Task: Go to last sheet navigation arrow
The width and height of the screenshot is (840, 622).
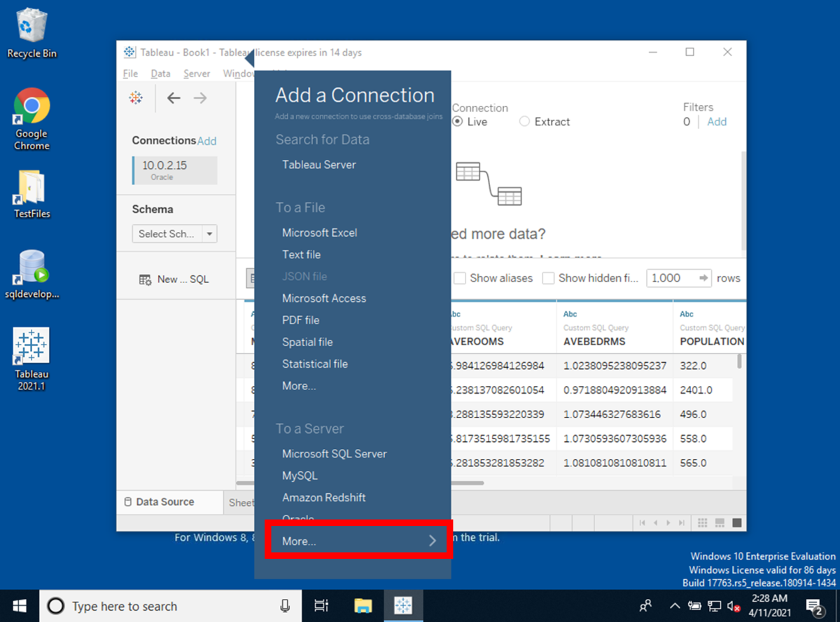Action: point(682,523)
